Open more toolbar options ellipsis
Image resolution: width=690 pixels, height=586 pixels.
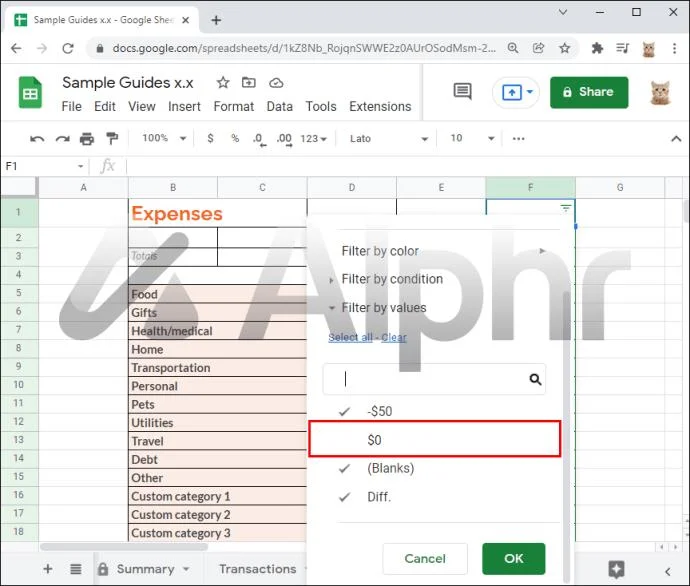click(x=518, y=139)
